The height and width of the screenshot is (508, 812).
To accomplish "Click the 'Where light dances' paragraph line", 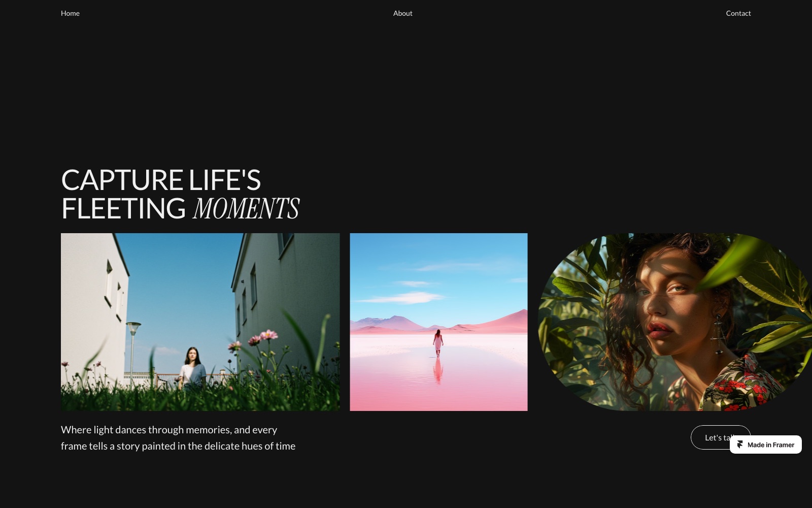I will [169, 430].
